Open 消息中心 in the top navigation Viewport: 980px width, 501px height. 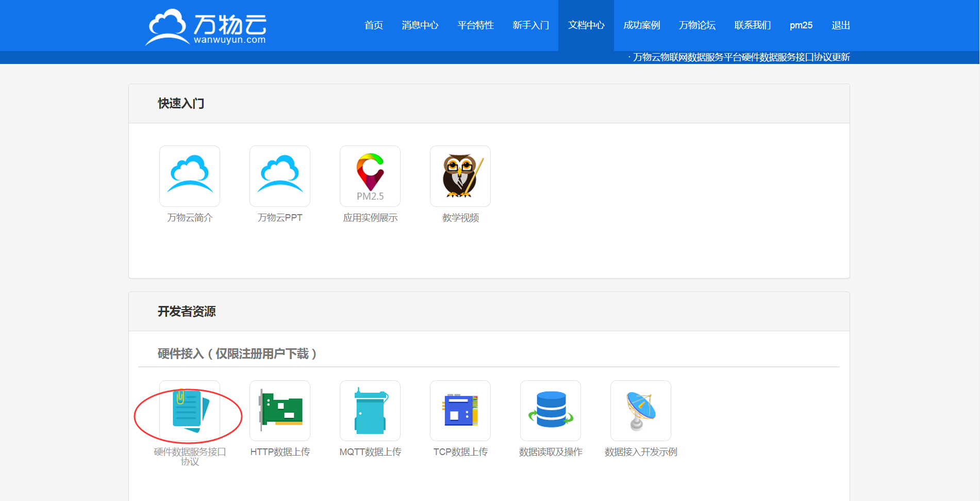[420, 25]
